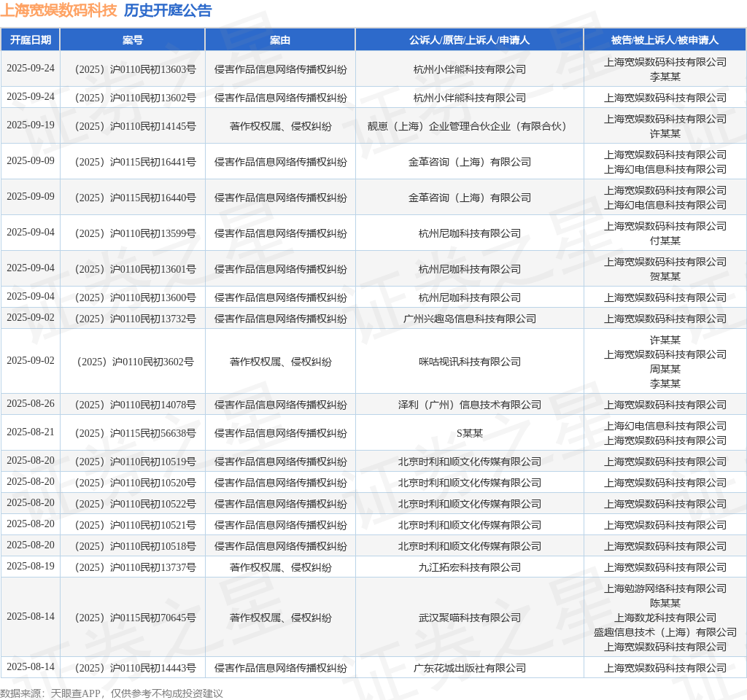Image resolution: width=747 pixels, height=700 pixels.
Task: Select case number 沪0110民初14078号
Action: pos(135,405)
